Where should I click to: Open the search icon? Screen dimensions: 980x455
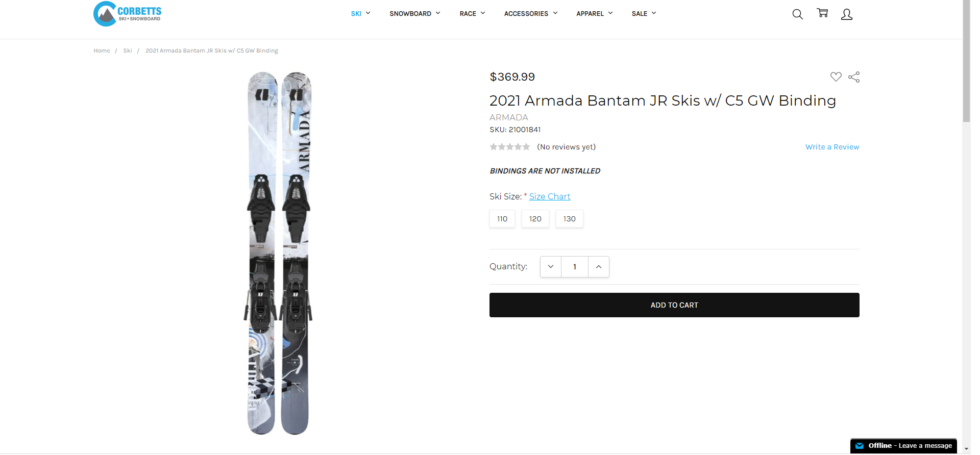coord(797,14)
